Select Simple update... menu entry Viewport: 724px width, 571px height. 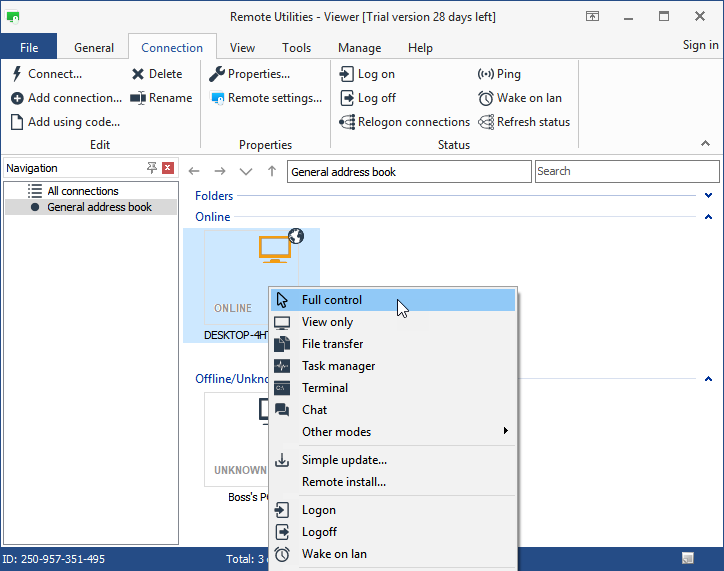393,460
